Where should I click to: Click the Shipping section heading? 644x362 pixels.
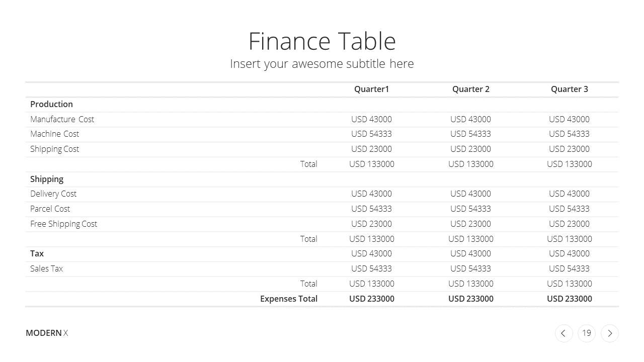[x=47, y=179]
